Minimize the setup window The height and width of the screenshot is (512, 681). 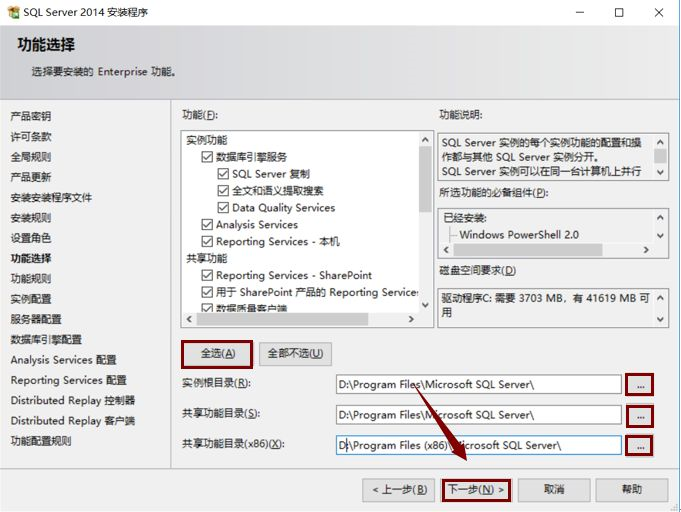[x=580, y=13]
